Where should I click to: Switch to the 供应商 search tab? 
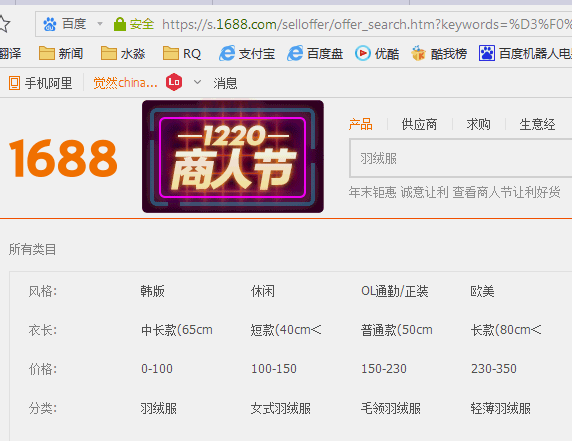point(419,125)
